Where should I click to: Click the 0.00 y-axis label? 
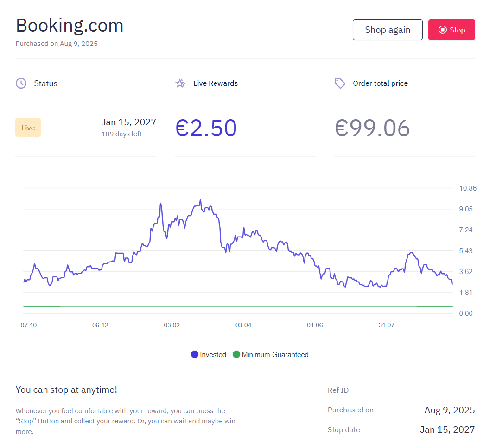466,314
